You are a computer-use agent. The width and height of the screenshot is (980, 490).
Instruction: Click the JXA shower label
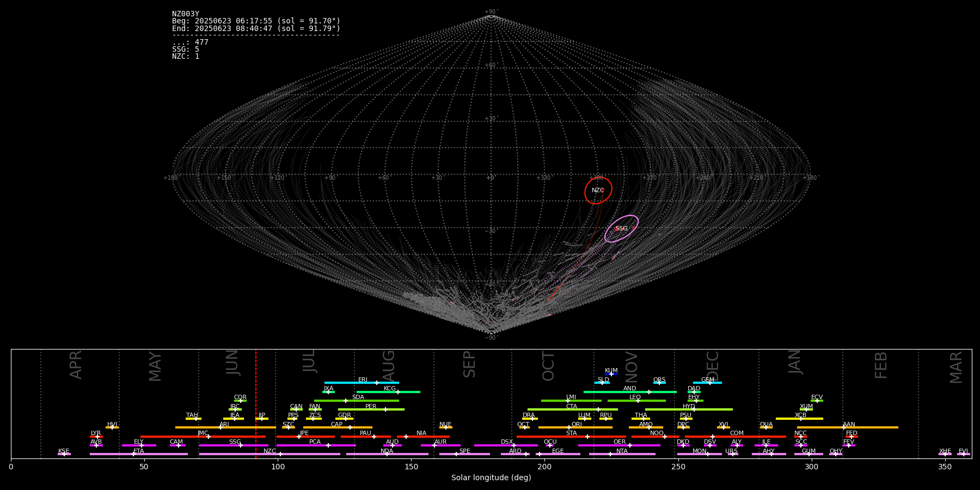pos(328,389)
